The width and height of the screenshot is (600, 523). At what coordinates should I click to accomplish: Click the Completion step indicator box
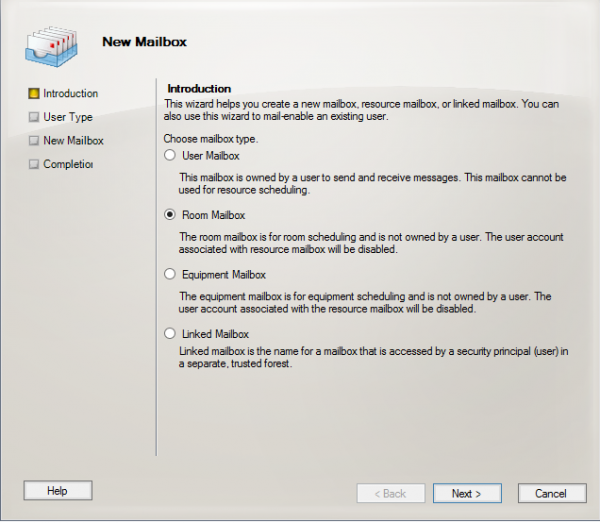tap(34, 164)
